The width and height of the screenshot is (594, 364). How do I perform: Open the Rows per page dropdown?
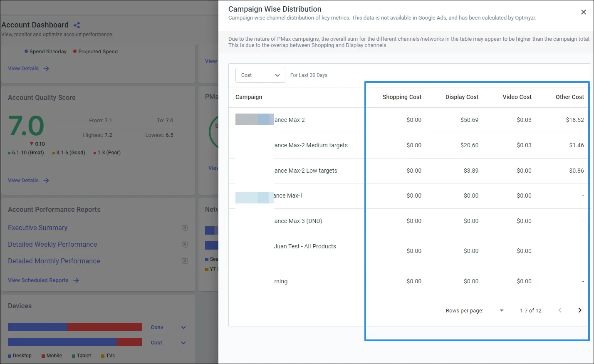tap(501, 310)
